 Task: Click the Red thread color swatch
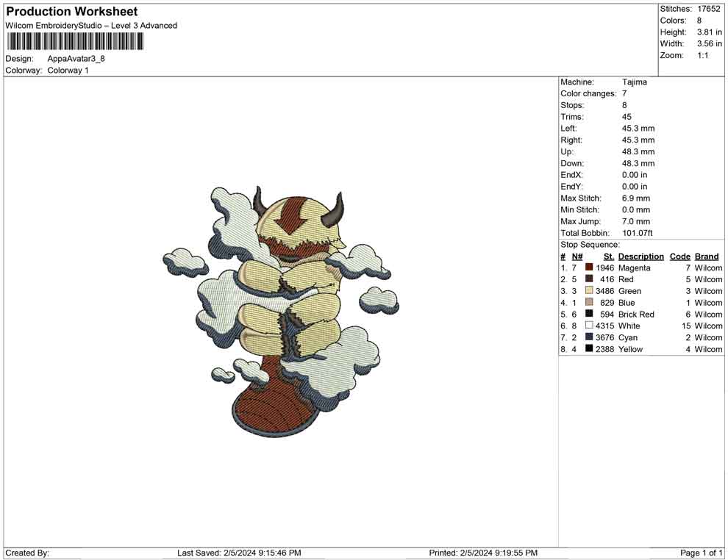(x=589, y=279)
